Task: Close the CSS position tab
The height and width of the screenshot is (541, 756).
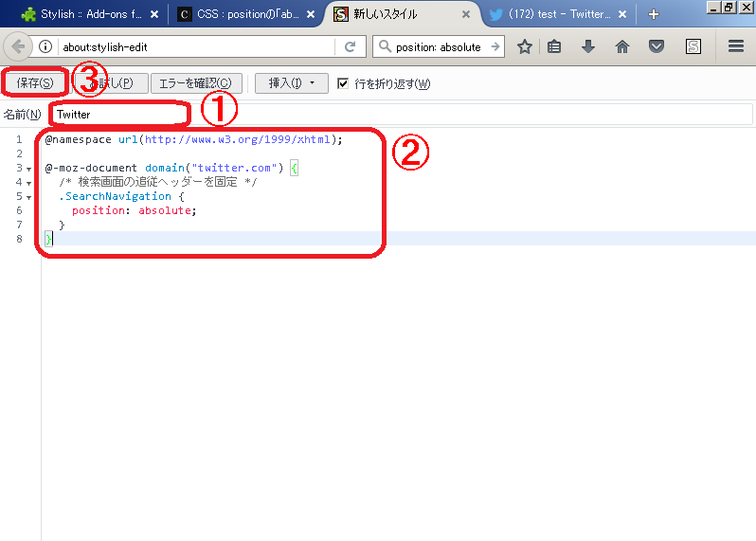Action: click(x=311, y=14)
